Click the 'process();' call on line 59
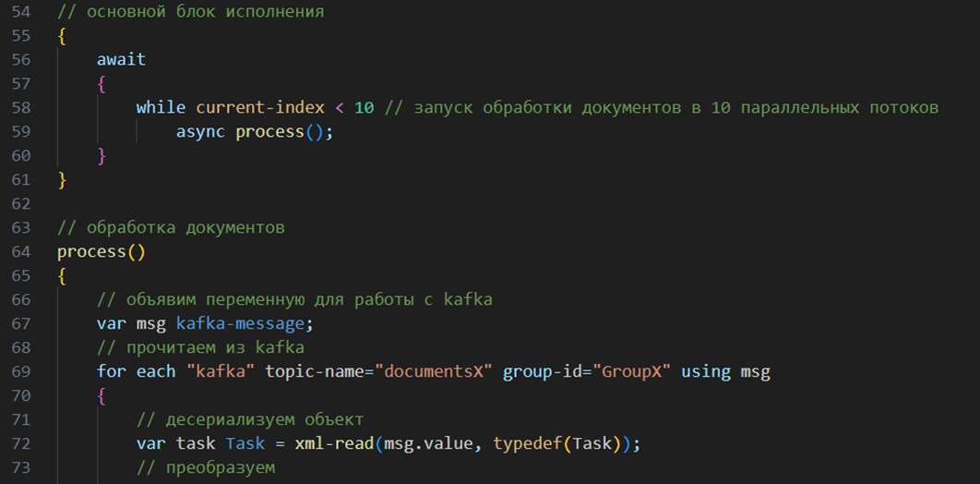 [x=284, y=132]
